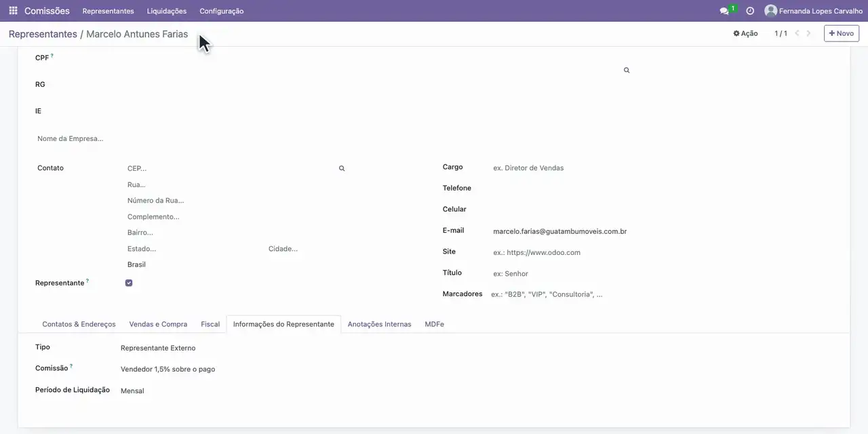Image resolution: width=868 pixels, height=434 pixels.
Task: Open the Liquidações menu
Action: point(167,11)
